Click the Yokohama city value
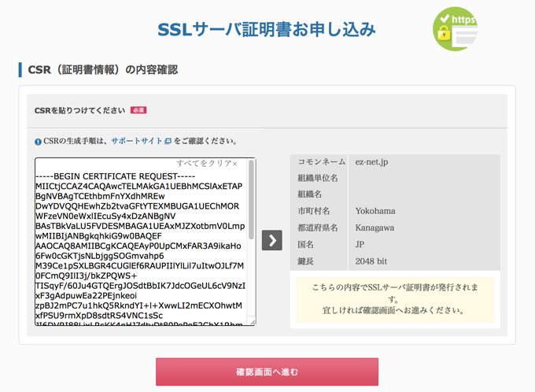Image resolution: width=535 pixels, height=392 pixels. 375,211
